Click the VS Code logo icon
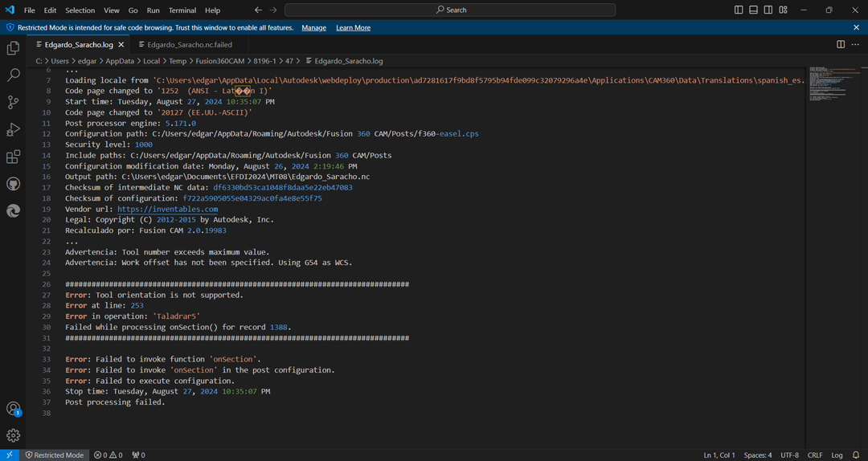Image resolution: width=868 pixels, height=461 pixels. click(x=10, y=10)
